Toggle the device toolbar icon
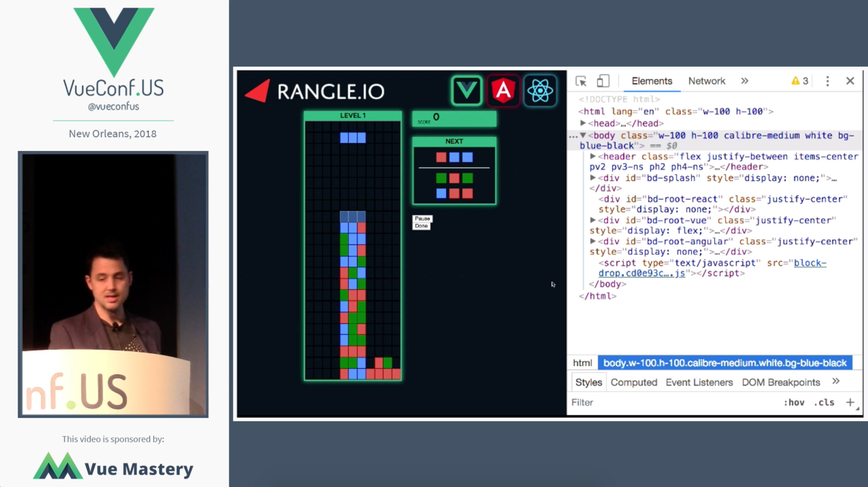This screenshot has width=868, height=487. [x=603, y=81]
